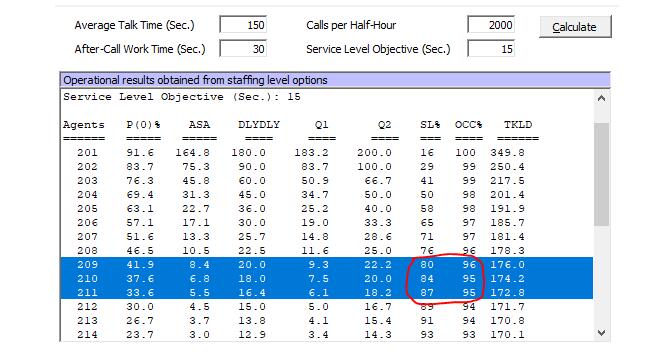Click the scrollbar down arrow in results list
The width and height of the screenshot is (659, 362).
point(601,333)
